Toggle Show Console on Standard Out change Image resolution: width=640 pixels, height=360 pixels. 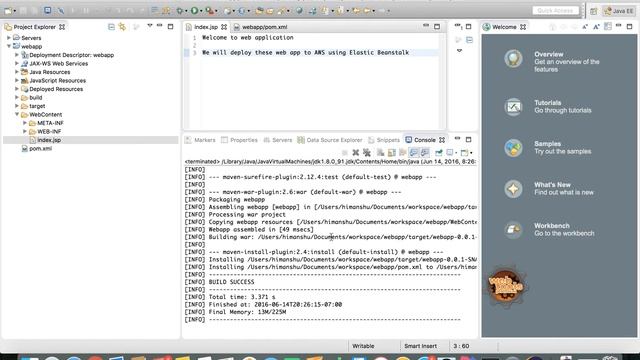[413, 153]
